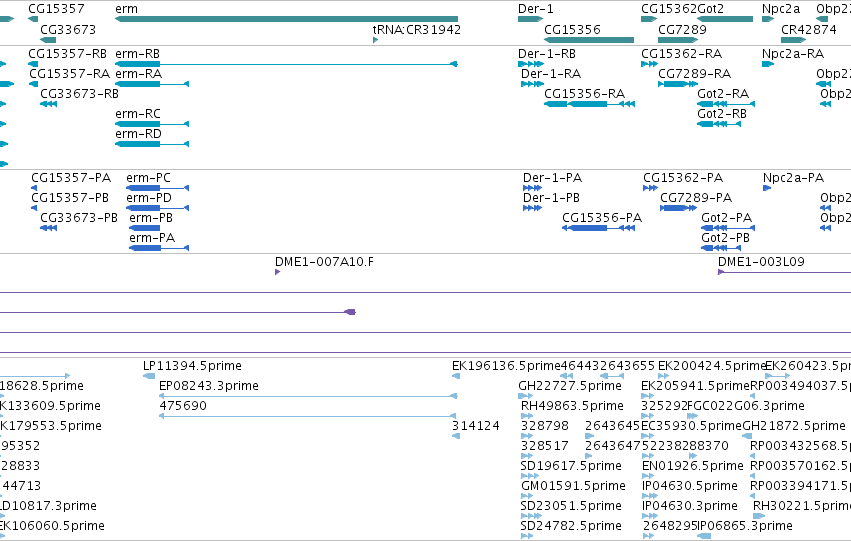Screen dimensions: 851x541
Task: Click the 475690 feature label
Action: pos(183,406)
